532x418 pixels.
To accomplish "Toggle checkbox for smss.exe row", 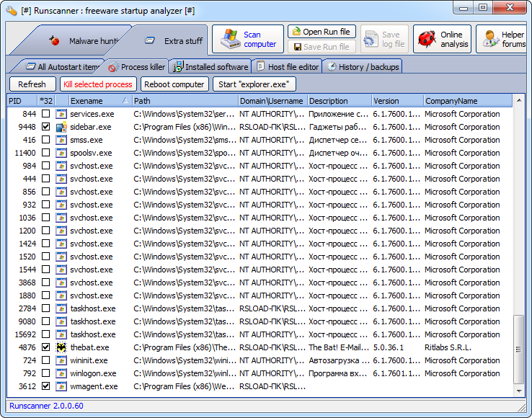I will (x=46, y=139).
